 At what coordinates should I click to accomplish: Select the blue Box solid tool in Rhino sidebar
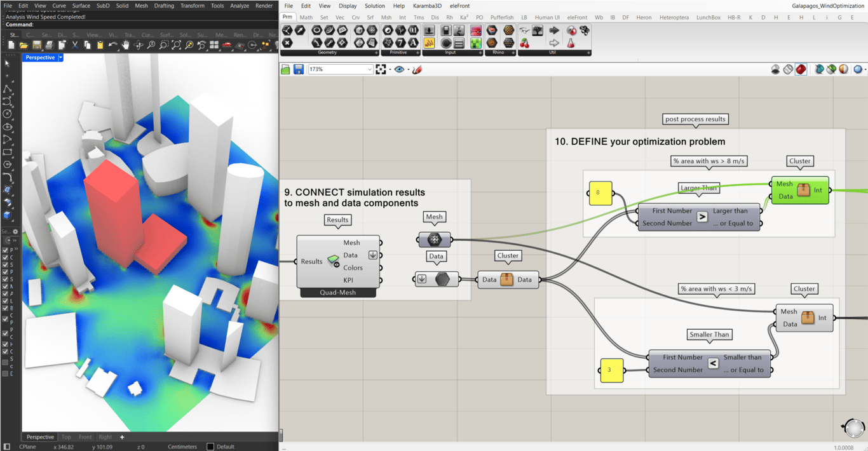pos(7,215)
